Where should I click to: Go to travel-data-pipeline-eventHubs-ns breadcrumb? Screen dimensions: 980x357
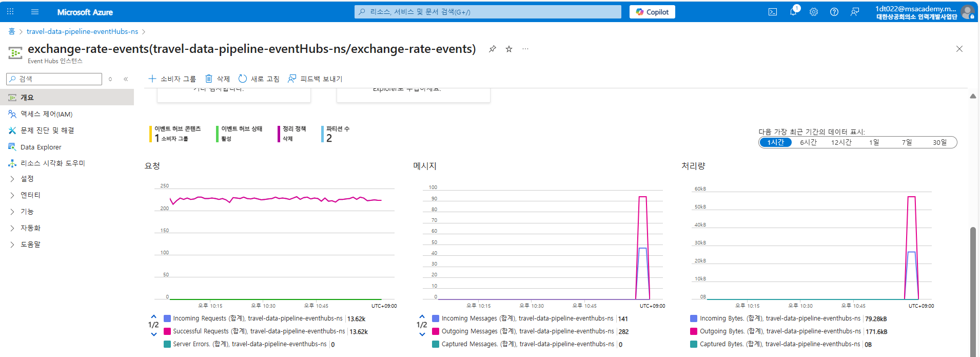pos(82,31)
